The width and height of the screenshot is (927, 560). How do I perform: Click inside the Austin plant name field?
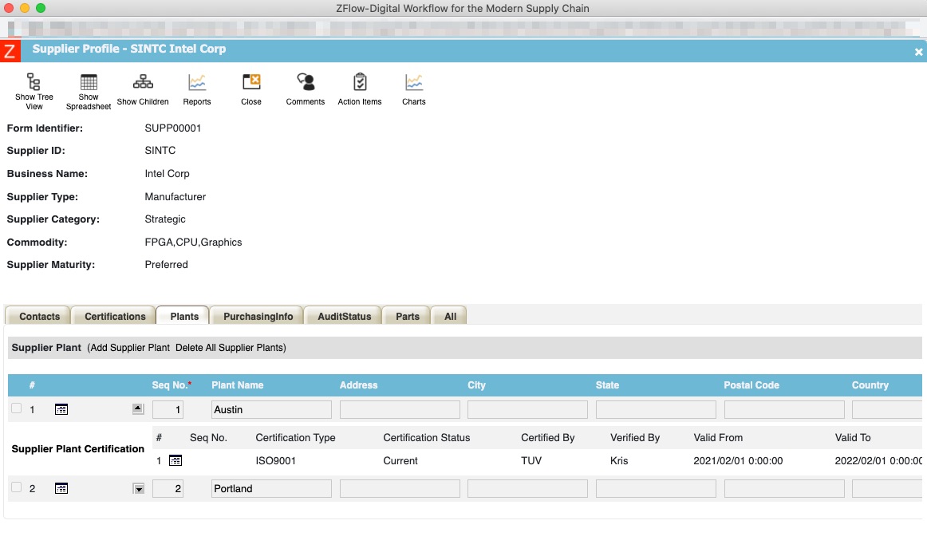pos(270,408)
